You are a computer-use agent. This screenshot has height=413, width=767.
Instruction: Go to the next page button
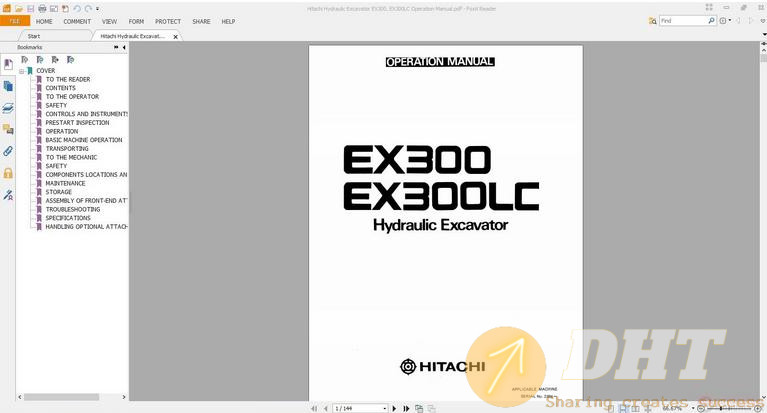click(394, 408)
